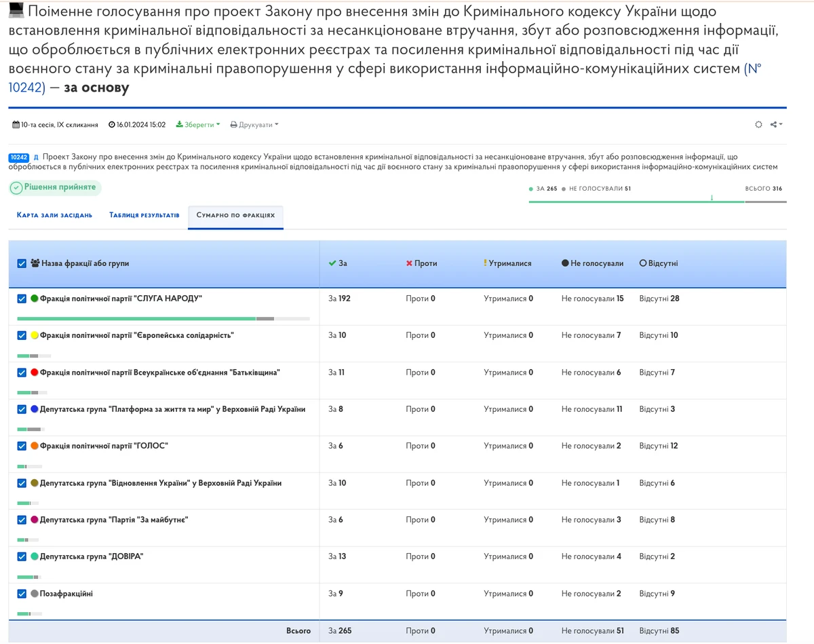Click the overall vote results progress bar
Screen dimensions: 814x644
[x=658, y=202]
